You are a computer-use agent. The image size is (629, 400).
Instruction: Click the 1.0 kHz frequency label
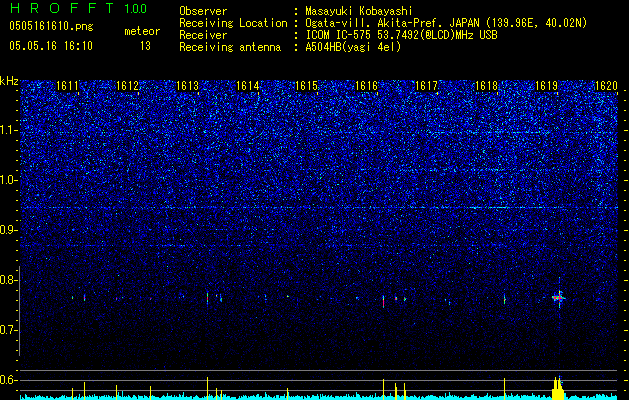9,180
